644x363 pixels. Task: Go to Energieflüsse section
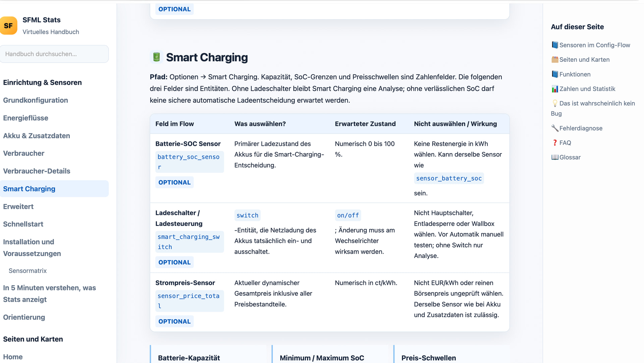point(26,118)
